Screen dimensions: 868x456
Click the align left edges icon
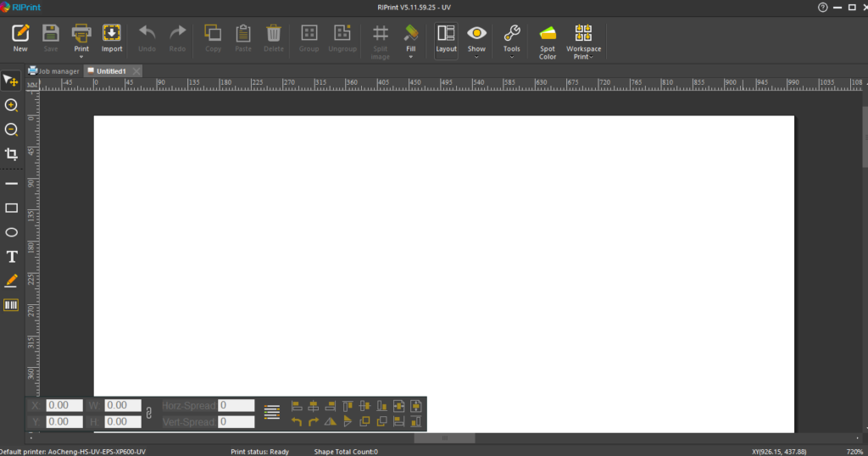(x=297, y=406)
